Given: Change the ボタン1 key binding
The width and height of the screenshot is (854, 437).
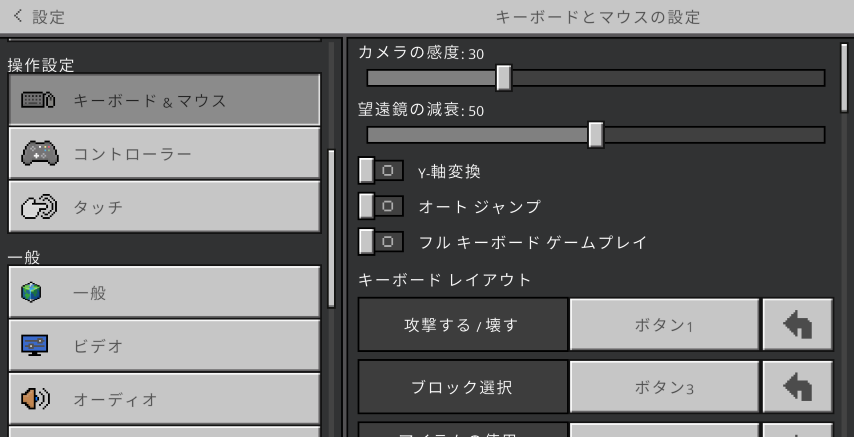Looking at the screenshot, I should pos(664,325).
